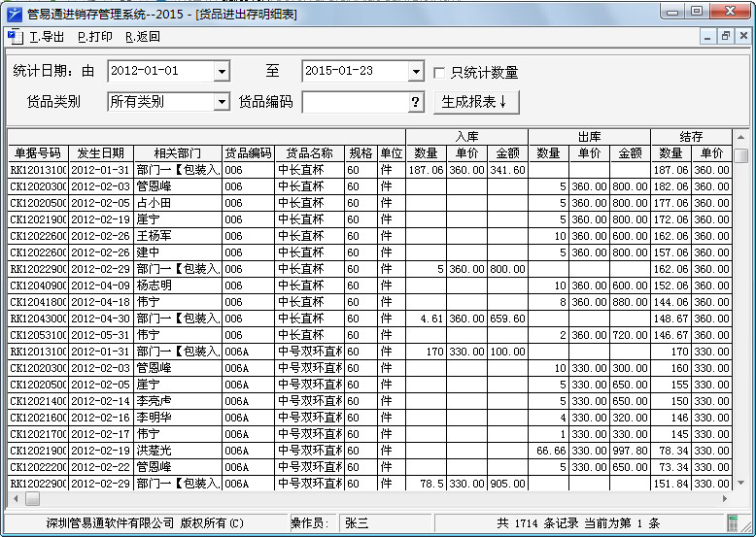Open the 打印 print menu
The height and width of the screenshot is (537, 756).
pyautogui.click(x=95, y=37)
